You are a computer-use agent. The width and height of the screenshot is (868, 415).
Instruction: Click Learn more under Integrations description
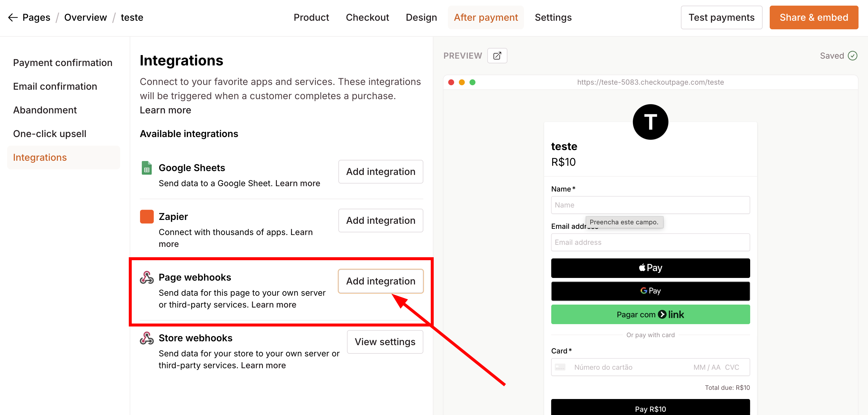click(x=165, y=110)
